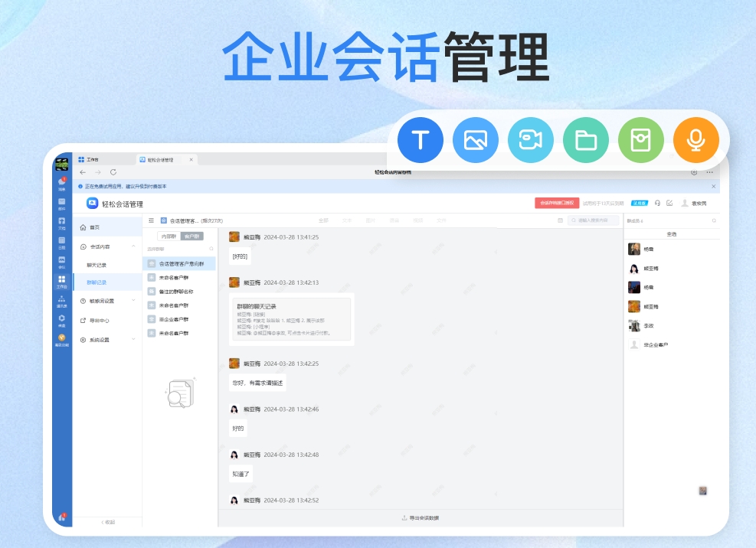Open 消息 in the blue sidebar
Image resolution: width=756 pixels, height=548 pixels.
[x=62, y=184]
